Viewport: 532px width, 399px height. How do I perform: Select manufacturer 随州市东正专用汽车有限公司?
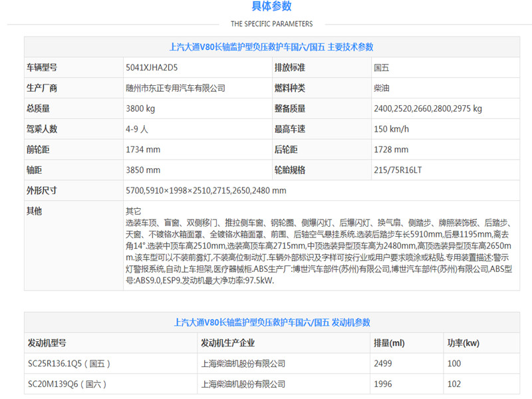176,88
